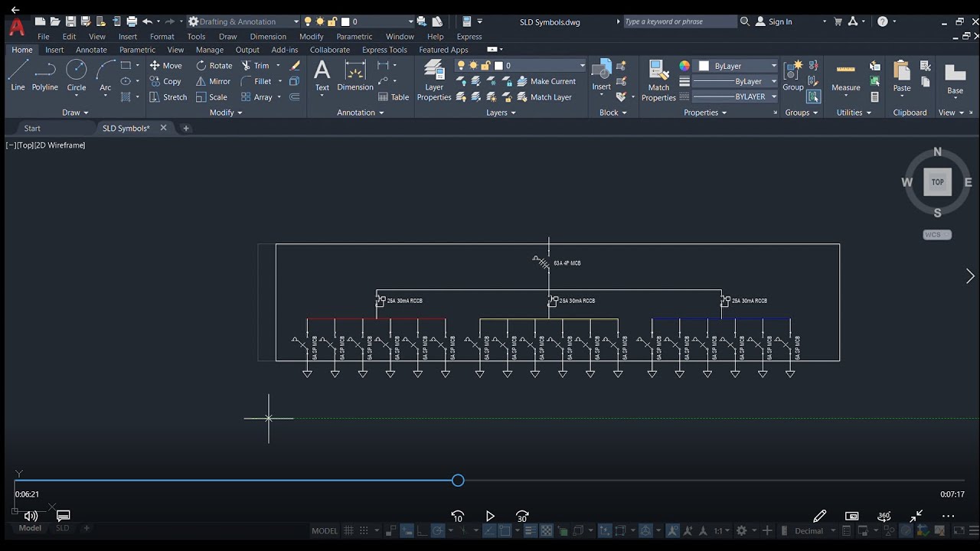Image resolution: width=980 pixels, height=551 pixels.
Task: Select the Circle tool
Action: [x=77, y=76]
